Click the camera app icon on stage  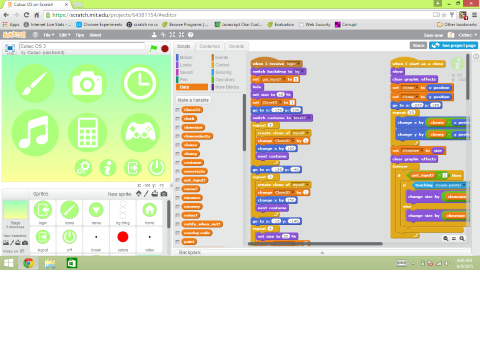[x=87, y=84]
